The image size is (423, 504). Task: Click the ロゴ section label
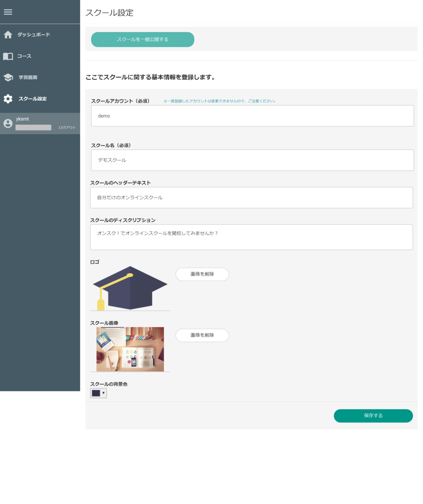(x=95, y=262)
